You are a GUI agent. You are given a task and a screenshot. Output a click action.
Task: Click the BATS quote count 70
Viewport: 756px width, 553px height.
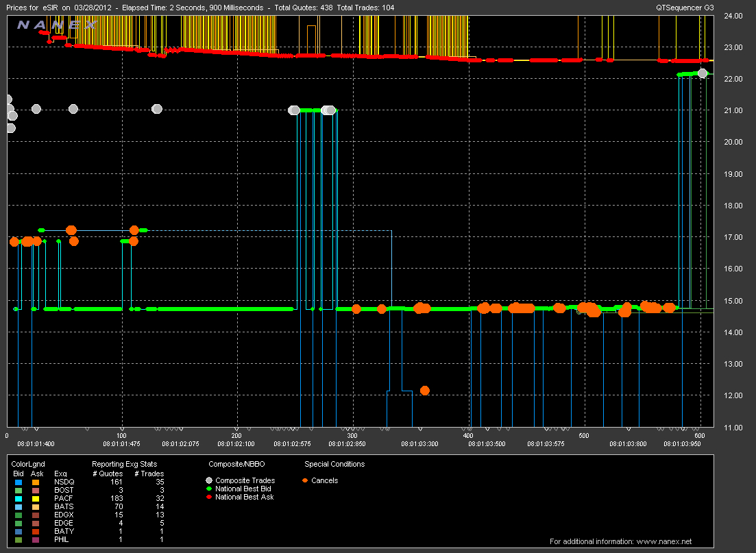pyautogui.click(x=119, y=506)
